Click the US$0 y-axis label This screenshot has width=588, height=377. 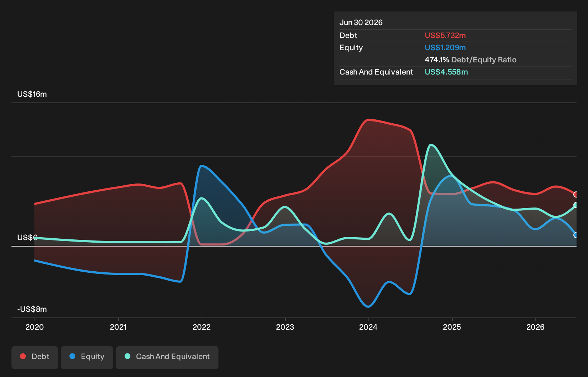click(x=28, y=238)
